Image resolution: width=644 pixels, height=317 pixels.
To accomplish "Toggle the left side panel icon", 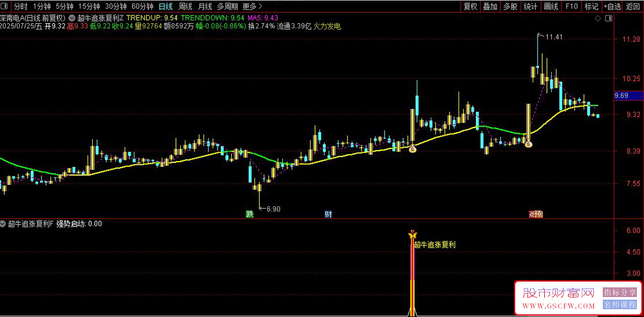I will [5, 6].
